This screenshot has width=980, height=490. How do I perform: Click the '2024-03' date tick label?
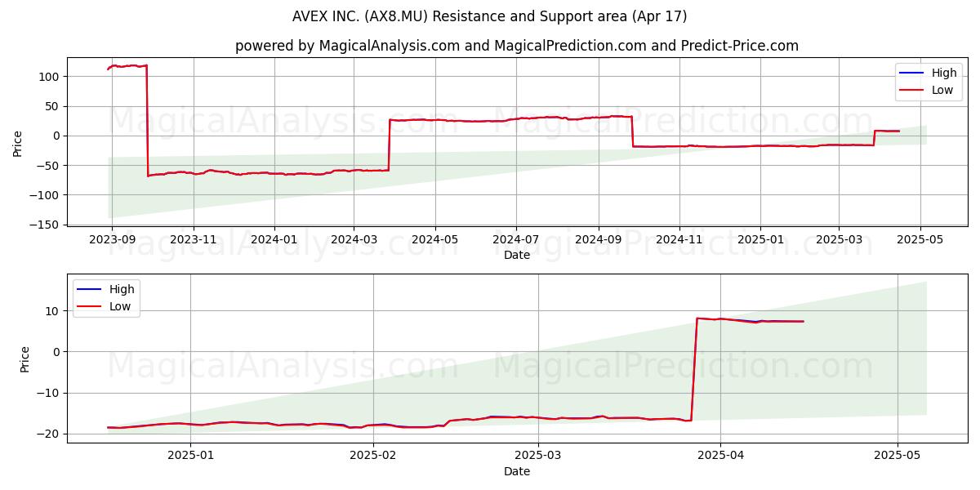(354, 240)
